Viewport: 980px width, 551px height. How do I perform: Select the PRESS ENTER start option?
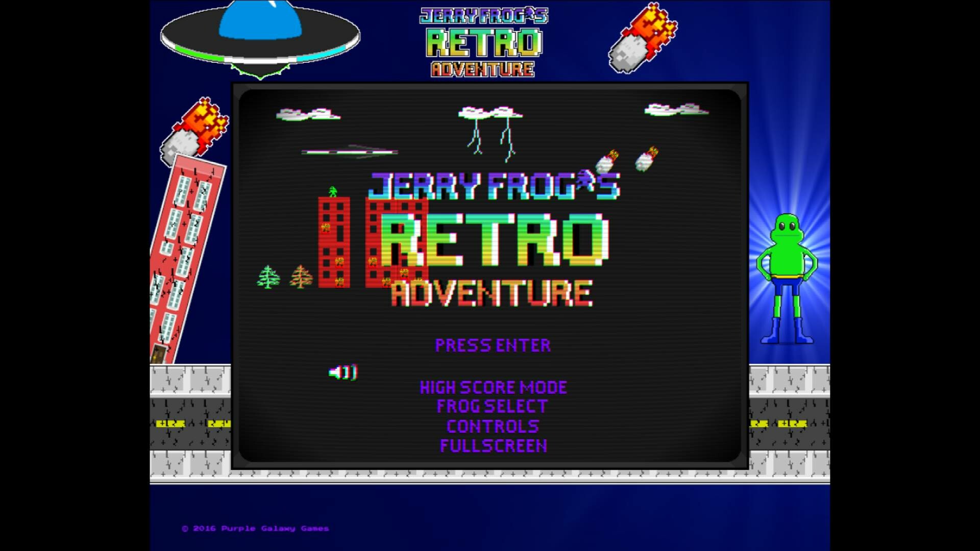(x=493, y=345)
